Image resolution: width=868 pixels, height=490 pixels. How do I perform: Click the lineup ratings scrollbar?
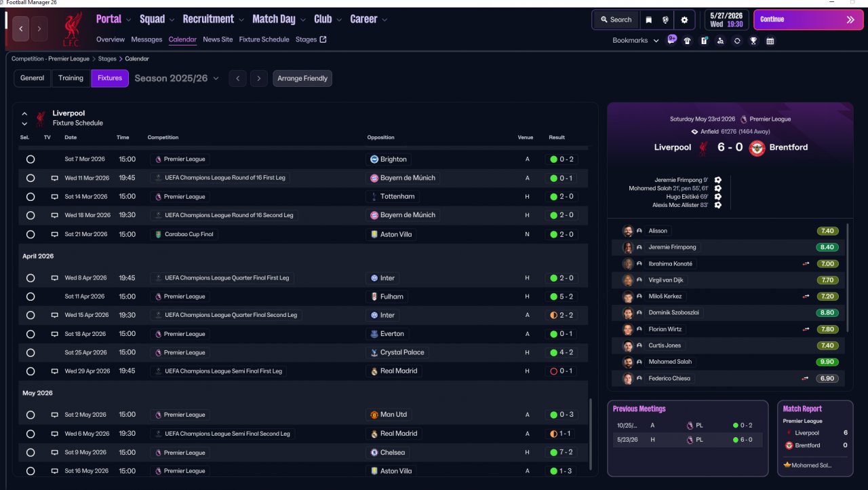point(848,278)
